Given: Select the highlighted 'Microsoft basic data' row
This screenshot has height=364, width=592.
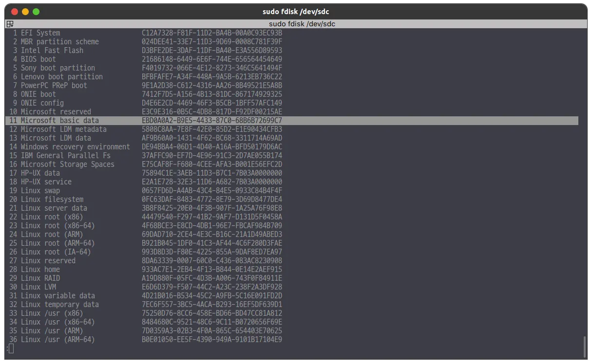Looking at the screenshot, I should (x=292, y=121).
